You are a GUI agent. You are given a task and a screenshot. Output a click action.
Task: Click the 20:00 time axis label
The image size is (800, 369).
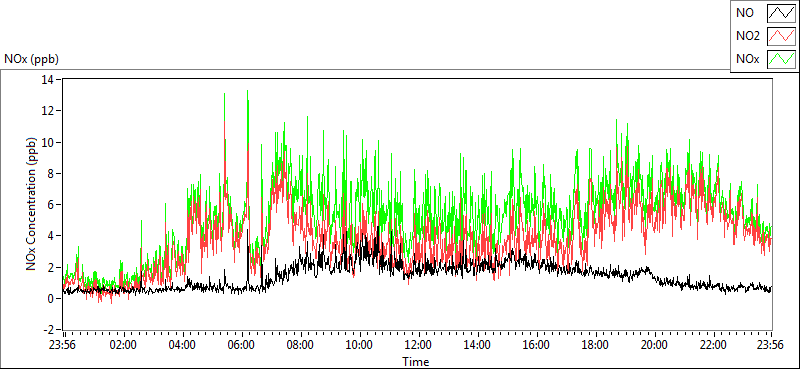[655, 345]
